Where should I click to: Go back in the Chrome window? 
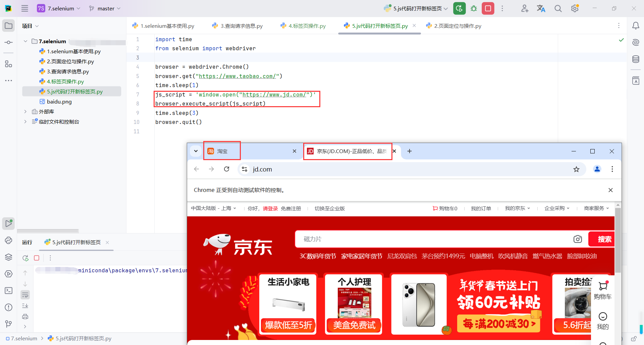pyautogui.click(x=197, y=169)
